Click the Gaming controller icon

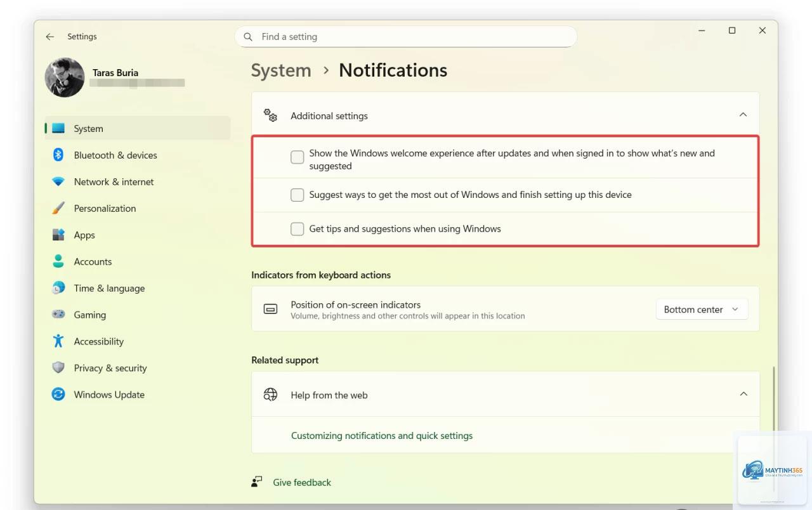58,315
